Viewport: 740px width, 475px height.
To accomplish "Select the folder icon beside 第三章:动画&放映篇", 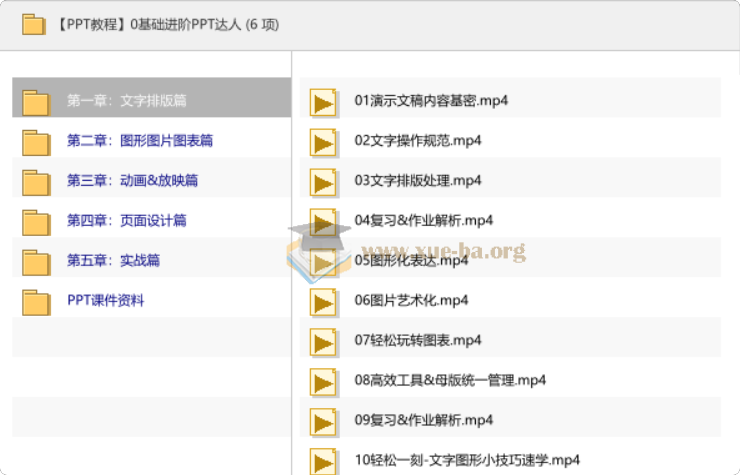I will click(36, 183).
